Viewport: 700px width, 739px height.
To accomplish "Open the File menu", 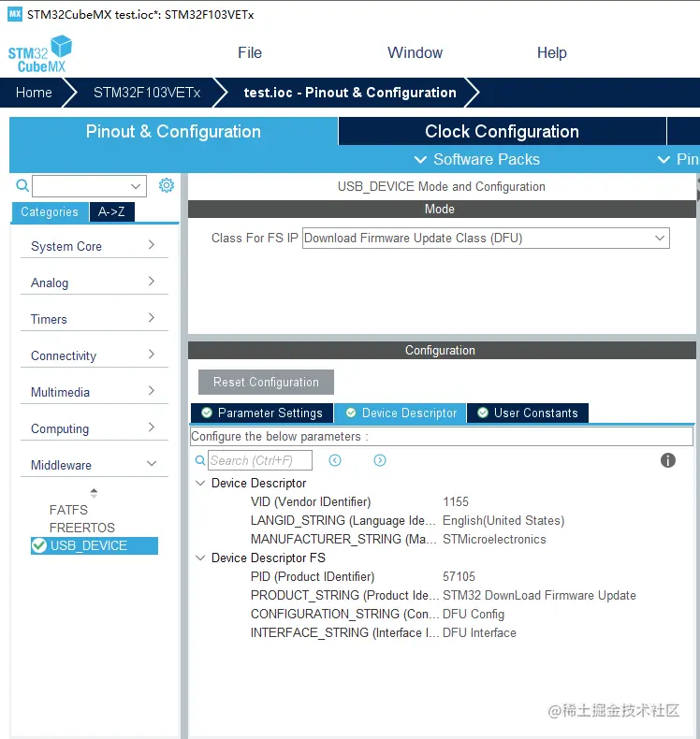I will coord(249,52).
